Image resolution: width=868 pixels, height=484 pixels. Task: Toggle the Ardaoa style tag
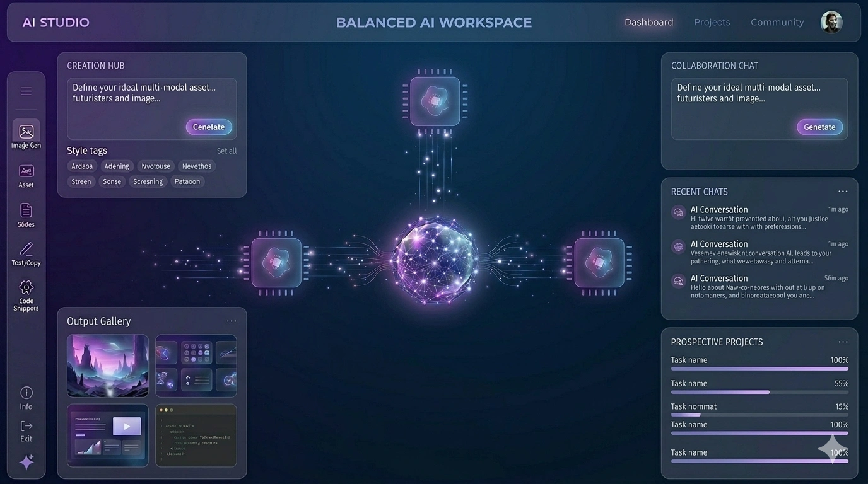[x=82, y=166]
